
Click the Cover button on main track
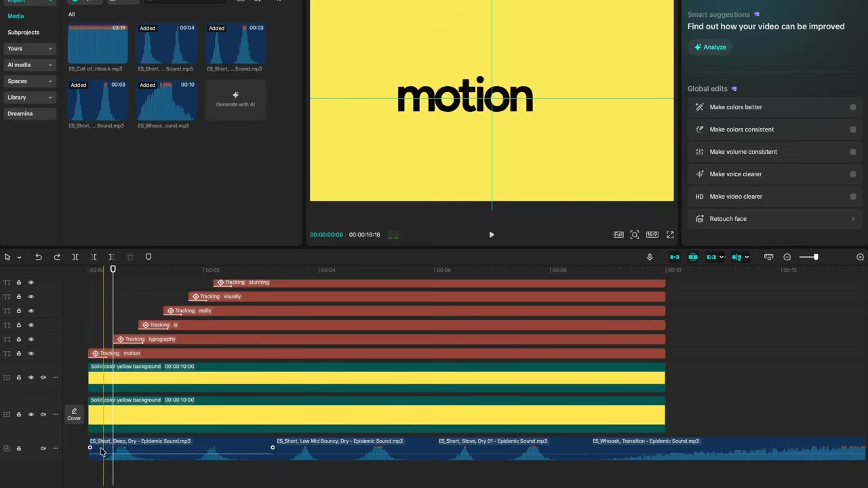[74, 414]
